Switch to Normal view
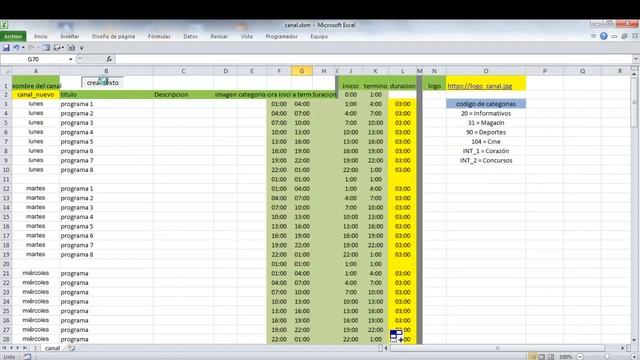This screenshot has width=640, height=360. click(x=533, y=357)
